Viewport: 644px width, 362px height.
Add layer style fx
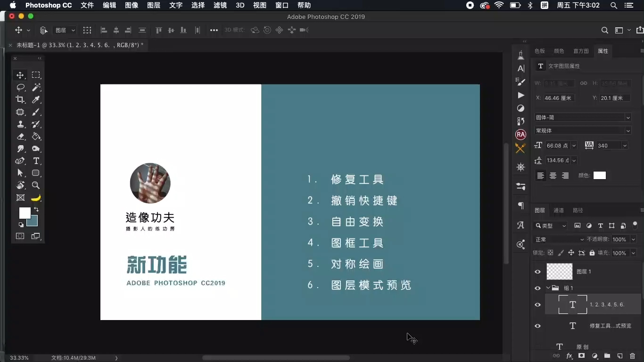pos(569,356)
